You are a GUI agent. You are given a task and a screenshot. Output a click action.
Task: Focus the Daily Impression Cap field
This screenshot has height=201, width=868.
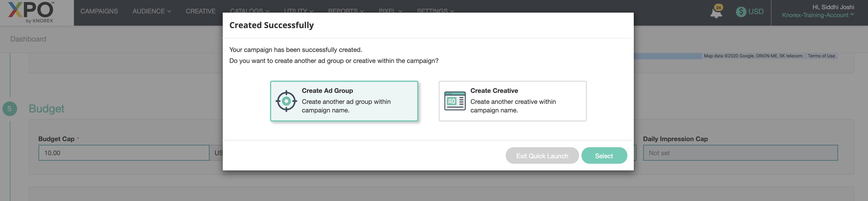tap(740, 153)
